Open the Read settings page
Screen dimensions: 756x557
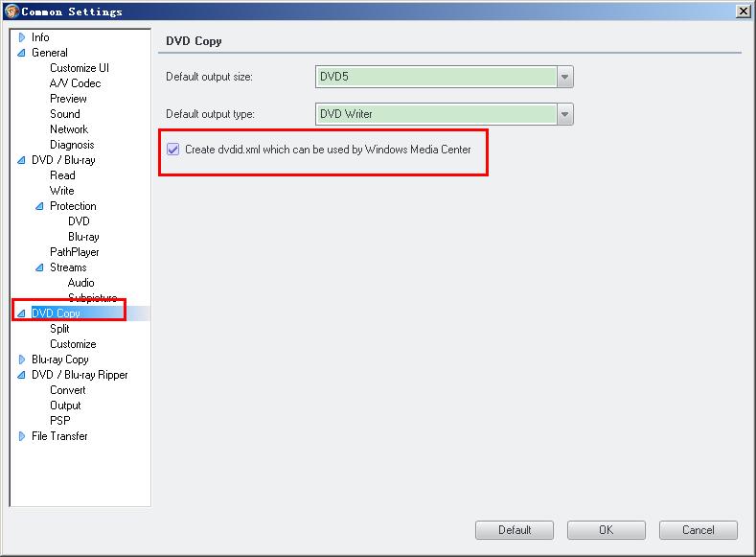tap(62, 175)
